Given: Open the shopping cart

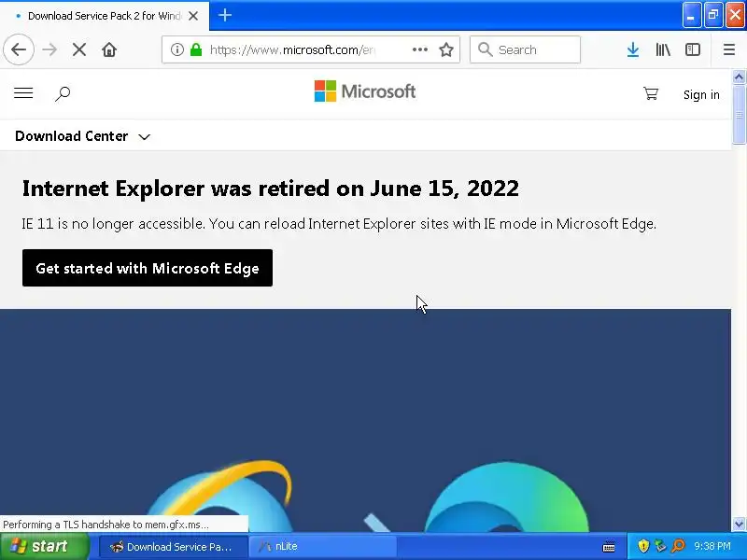Looking at the screenshot, I should pos(651,93).
